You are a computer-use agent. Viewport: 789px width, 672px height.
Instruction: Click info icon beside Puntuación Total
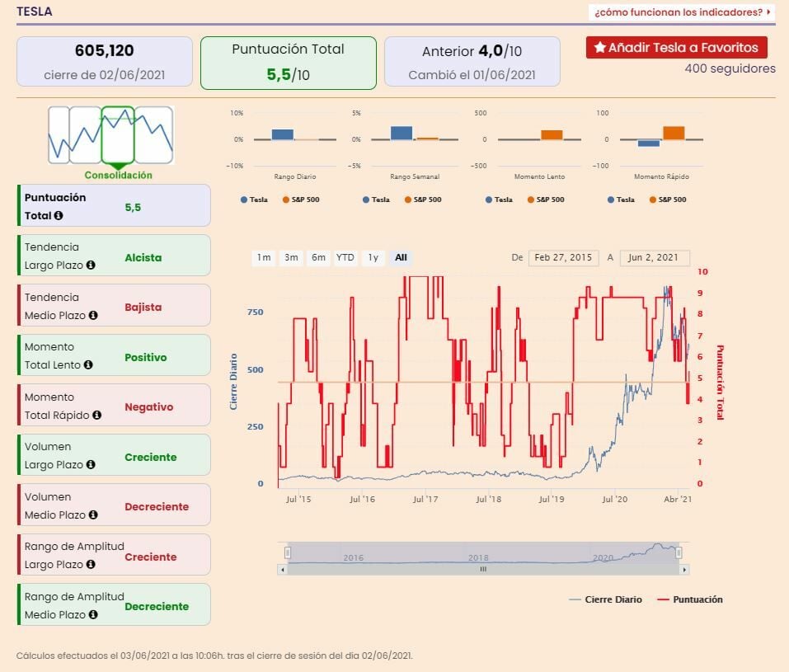59,215
